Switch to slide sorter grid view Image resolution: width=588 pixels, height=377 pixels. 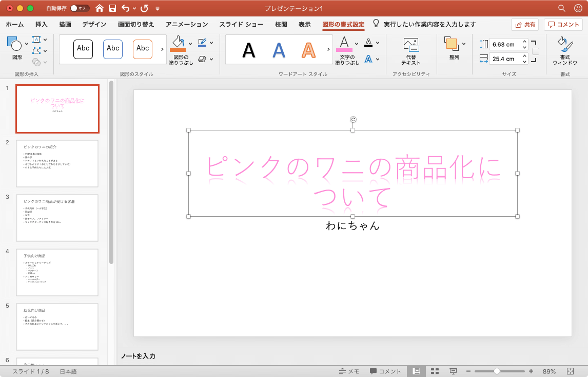click(x=435, y=371)
